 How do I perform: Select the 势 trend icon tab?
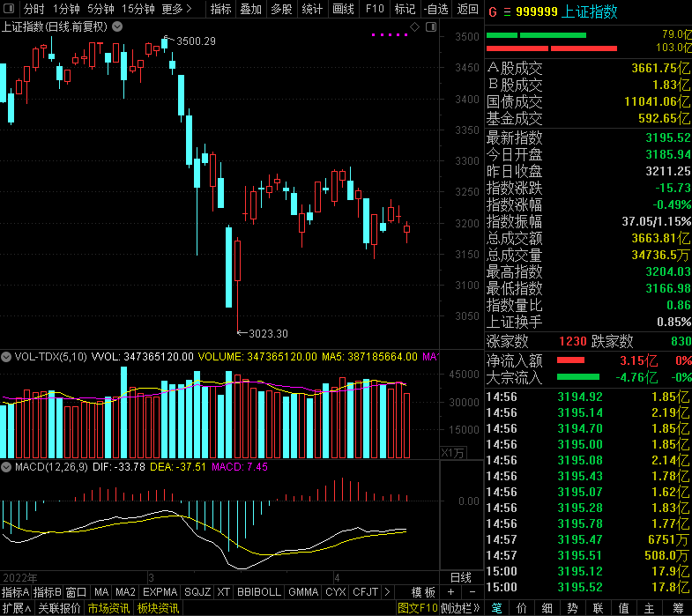point(572,608)
